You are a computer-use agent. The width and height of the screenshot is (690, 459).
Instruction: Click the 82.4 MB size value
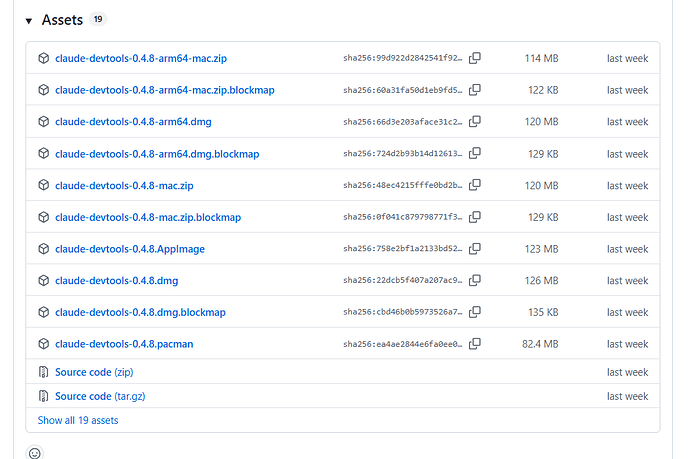(x=540, y=344)
